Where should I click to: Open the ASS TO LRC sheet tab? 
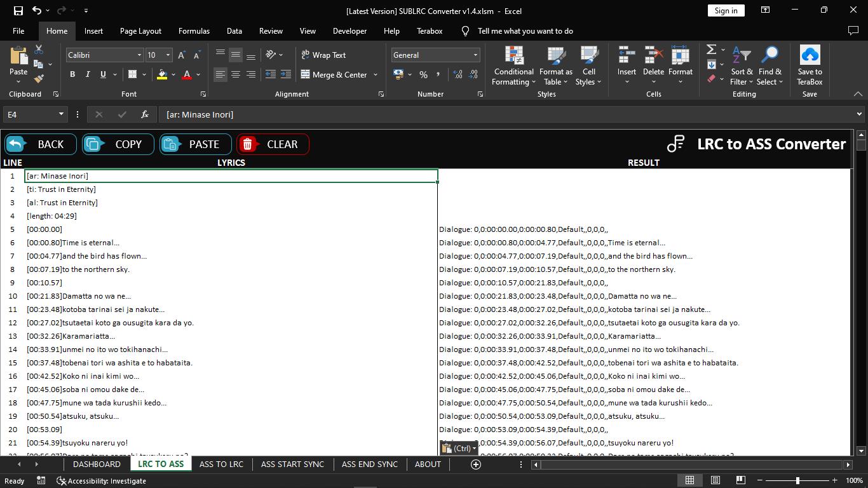click(221, 464)
